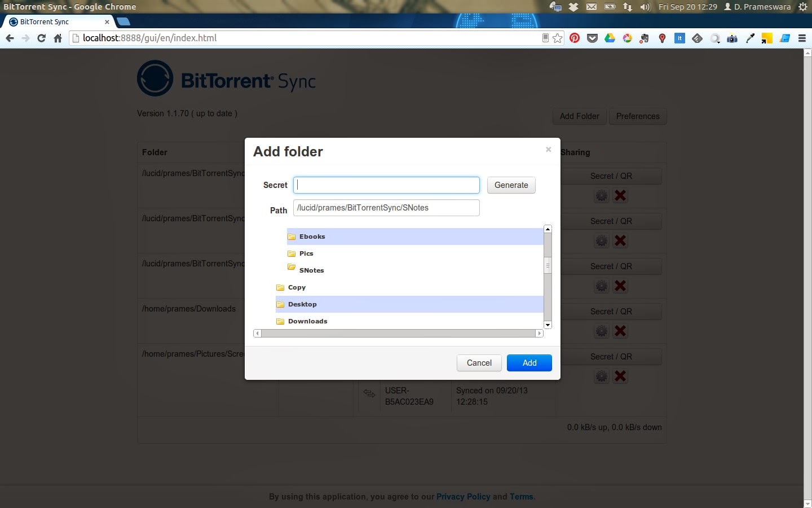Select the SNotes folder in the tree

(414, 270)
